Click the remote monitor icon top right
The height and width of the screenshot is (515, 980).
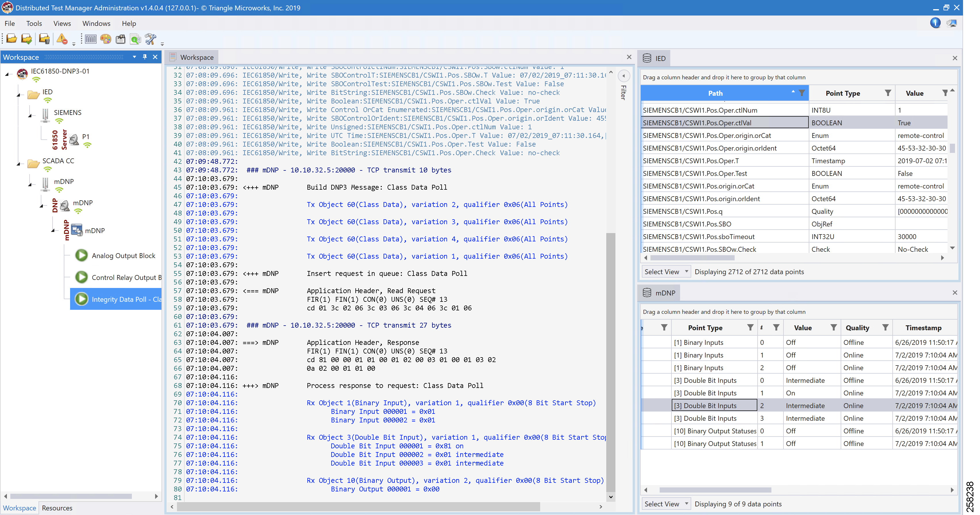point(952,23)
